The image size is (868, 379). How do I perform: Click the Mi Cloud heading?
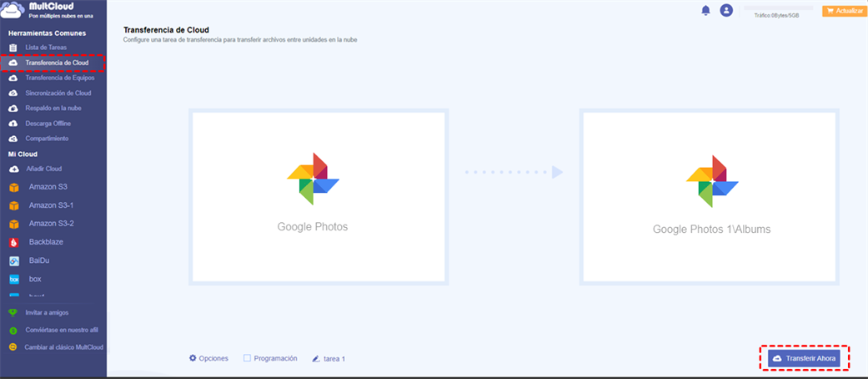23,154
